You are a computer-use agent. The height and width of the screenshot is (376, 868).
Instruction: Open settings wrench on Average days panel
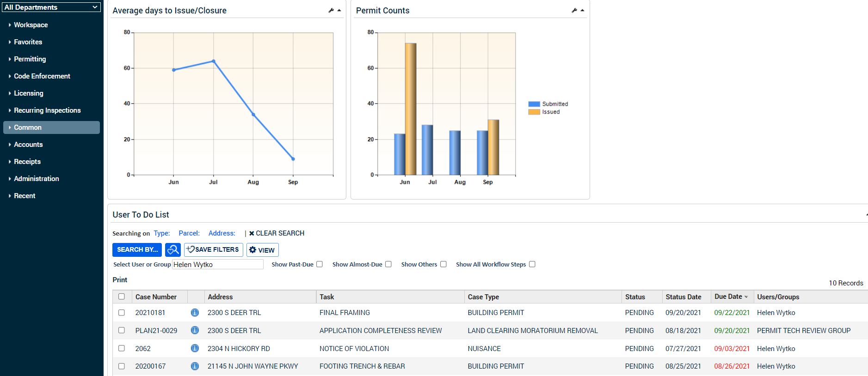tap(331, 10)
